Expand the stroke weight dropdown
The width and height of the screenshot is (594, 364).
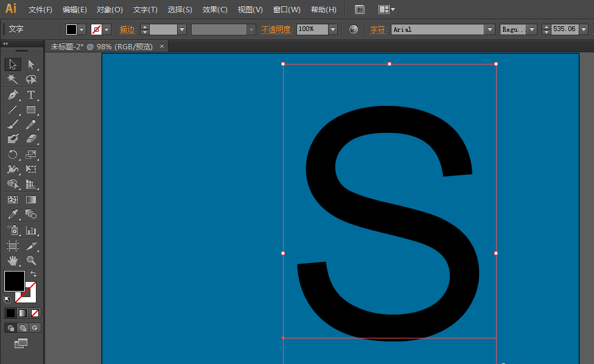(182, 29)
